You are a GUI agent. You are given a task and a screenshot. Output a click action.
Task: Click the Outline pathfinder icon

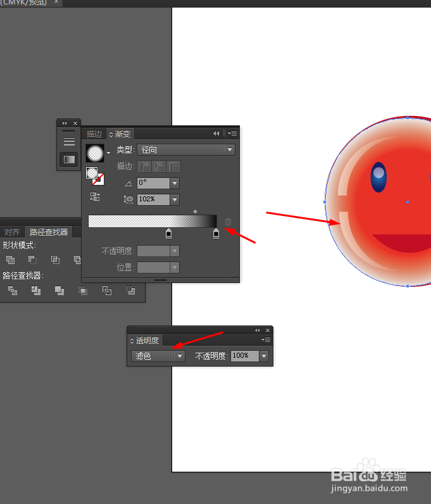(107, 291)
